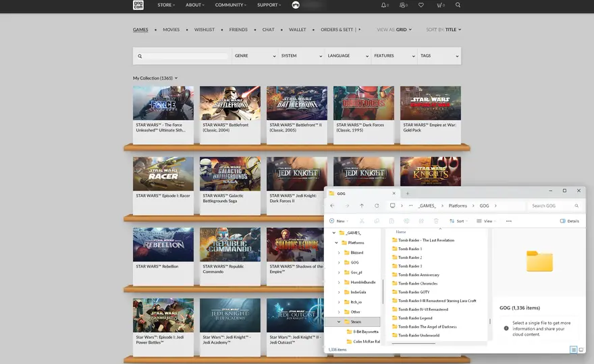The height and width of the screenshot is (364, 594).
Task: Switch to the FRIENDS tab
Action: pyautogui.click(x=238, y=30)
